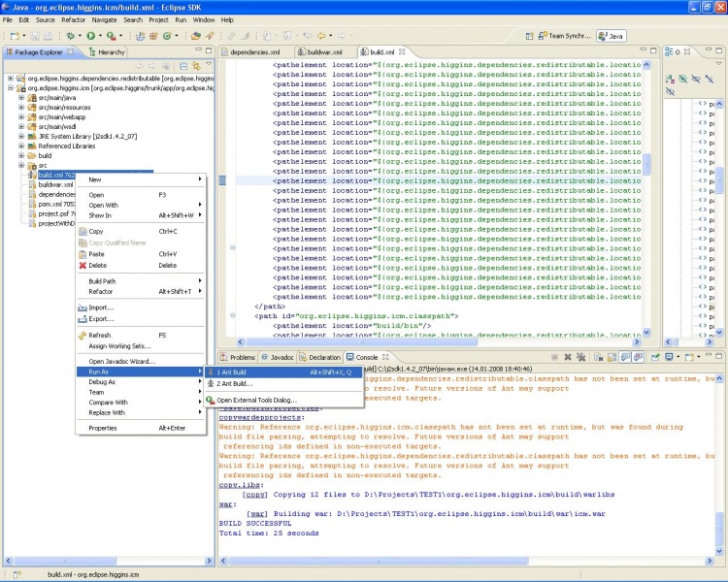Select '1 Ant Build' from submenu
This screenshot has height=582, width=728.
[x=283, y=372]
